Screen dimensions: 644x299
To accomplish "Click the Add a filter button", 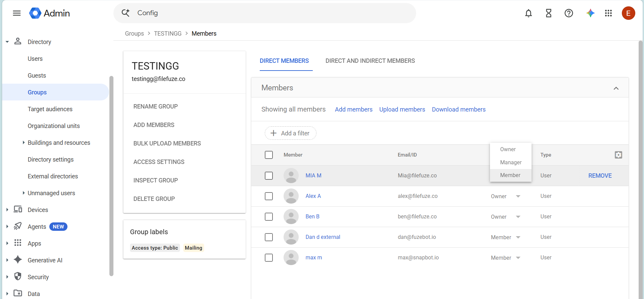I will pos(291,133).
